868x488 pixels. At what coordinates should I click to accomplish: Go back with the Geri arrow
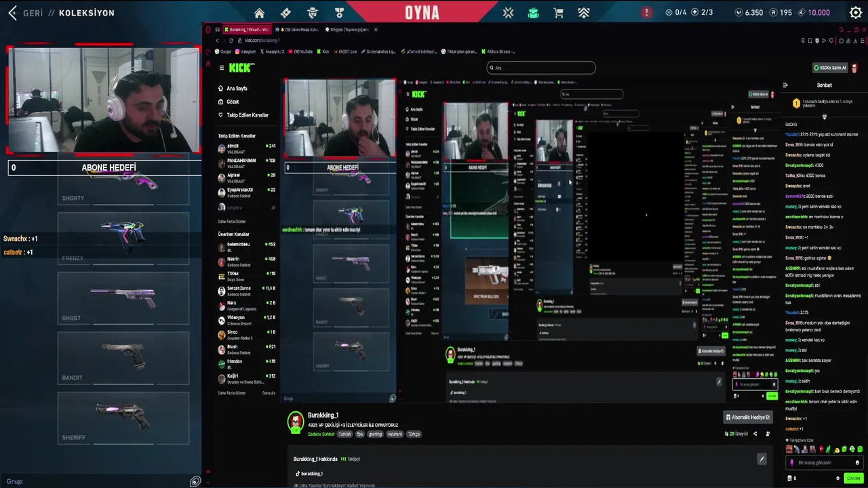tap(12, 13)
